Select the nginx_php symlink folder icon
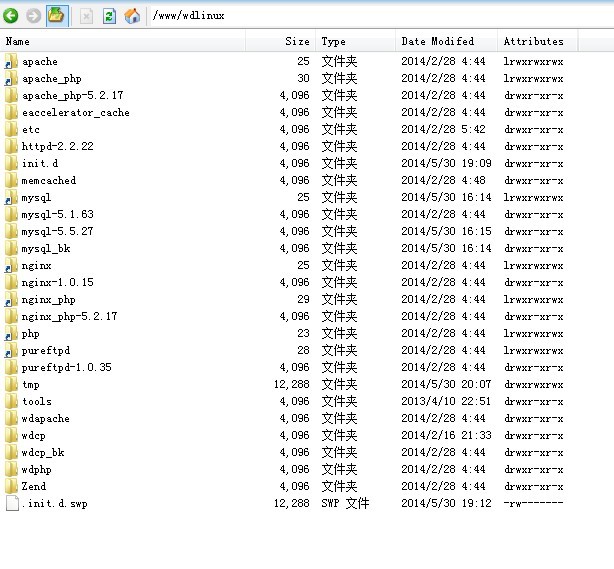614x569 pixels. 11,300
